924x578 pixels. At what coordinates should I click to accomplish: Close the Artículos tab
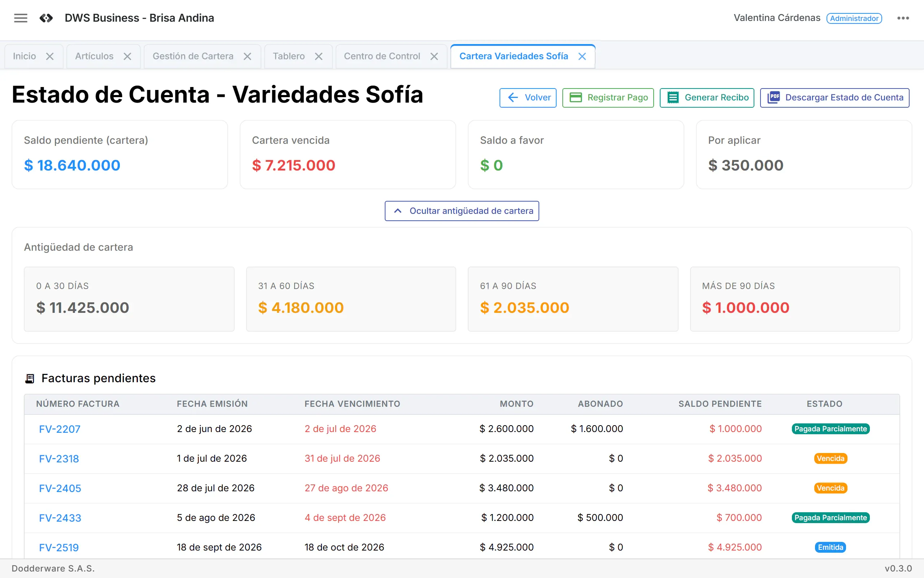(x=127, y=57)
